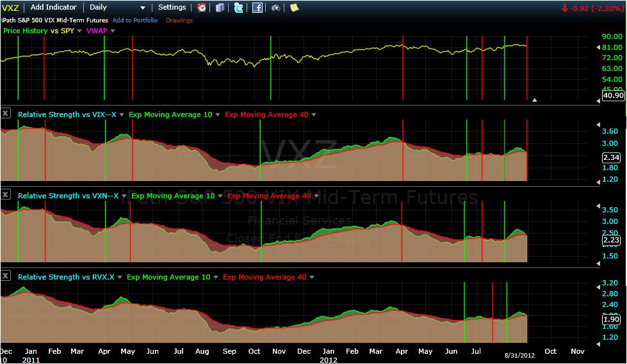Click the 90.00 price axis label
This screenshot has height=364, width=627.
(612, 36)
